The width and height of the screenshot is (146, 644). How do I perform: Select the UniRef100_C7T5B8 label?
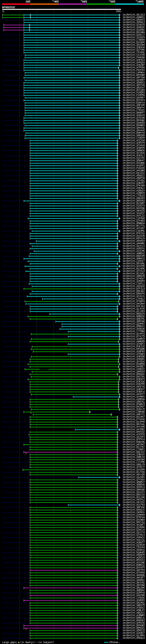point(133,331)
